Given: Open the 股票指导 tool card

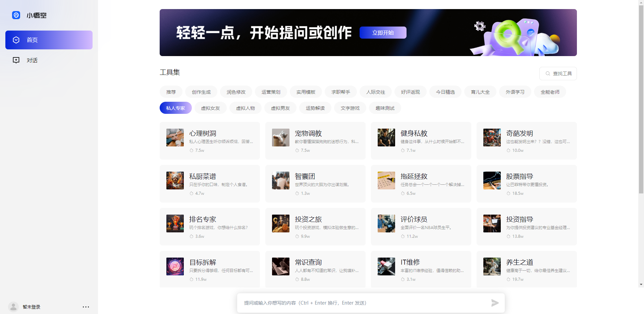Looking at the screenshot, I should pos(526,184).
